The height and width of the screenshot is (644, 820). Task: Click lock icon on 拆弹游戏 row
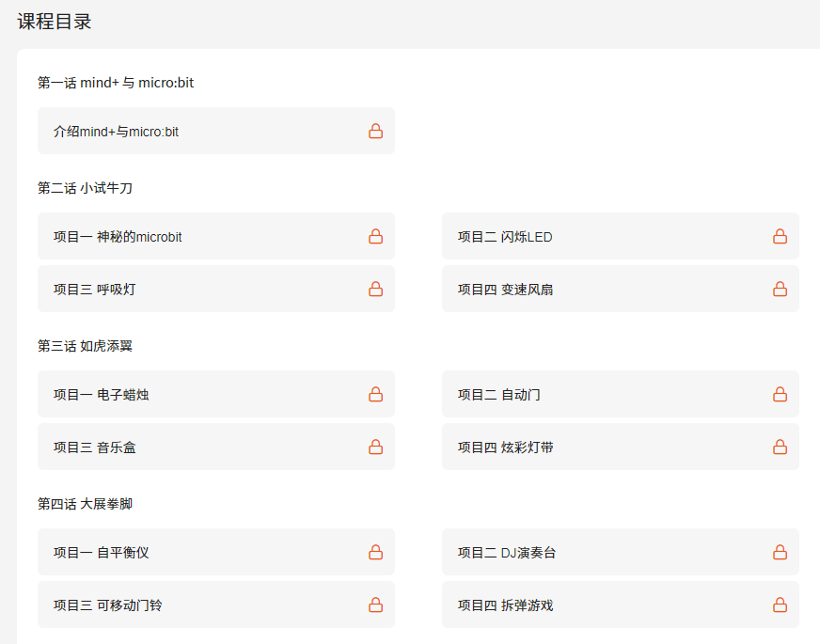coord(780,605)
